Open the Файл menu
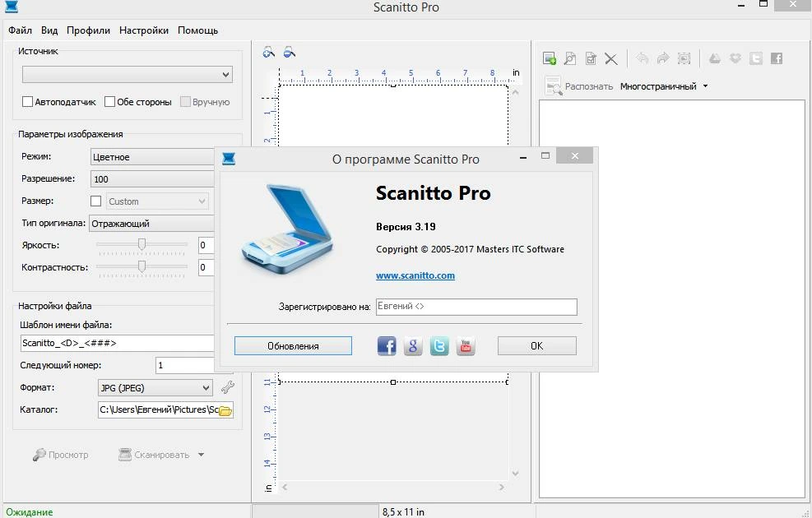The height and width of the screenshot is (518, 812). (21, 30)
